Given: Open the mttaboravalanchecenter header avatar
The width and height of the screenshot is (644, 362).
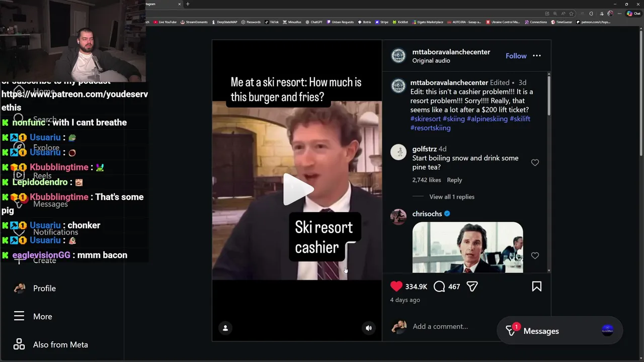Looking at the screenshot, I should coord(398,56).
